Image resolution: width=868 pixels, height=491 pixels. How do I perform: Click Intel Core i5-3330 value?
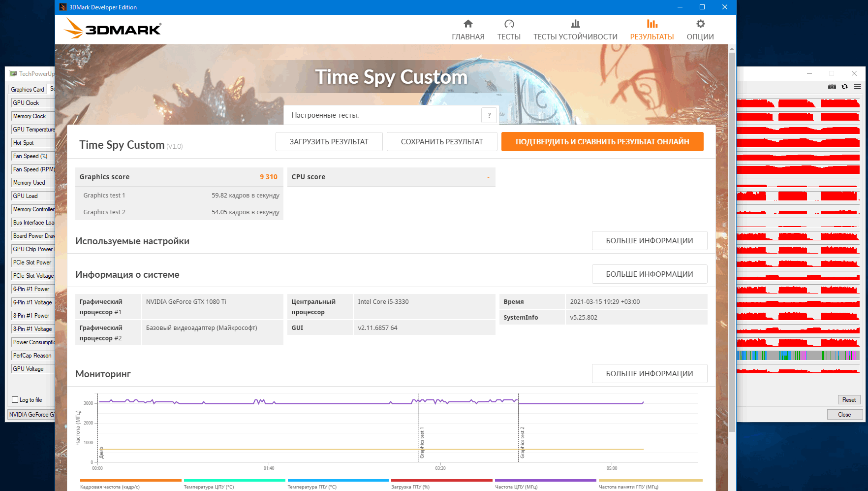pyautogui.click(x=383, y=302)
